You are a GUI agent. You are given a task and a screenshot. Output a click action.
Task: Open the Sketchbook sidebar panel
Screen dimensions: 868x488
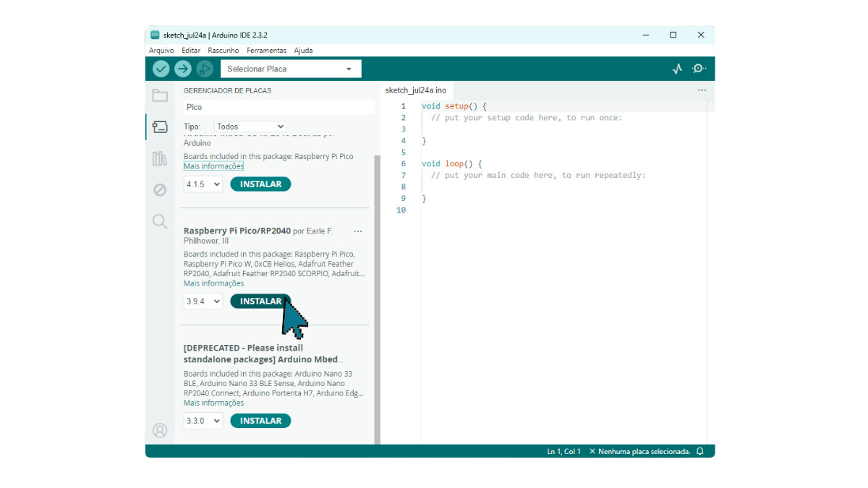point(160,94)
